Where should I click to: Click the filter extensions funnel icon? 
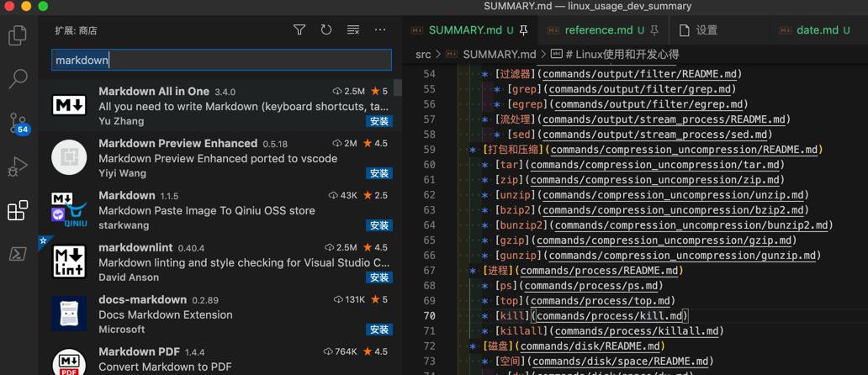(299, 30)
